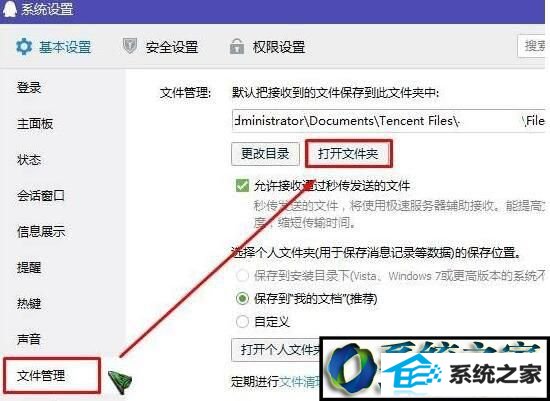Open the 基本设置 tab
Image resolution: width=550 pixels, height=401 pixels.
(53, 47)
